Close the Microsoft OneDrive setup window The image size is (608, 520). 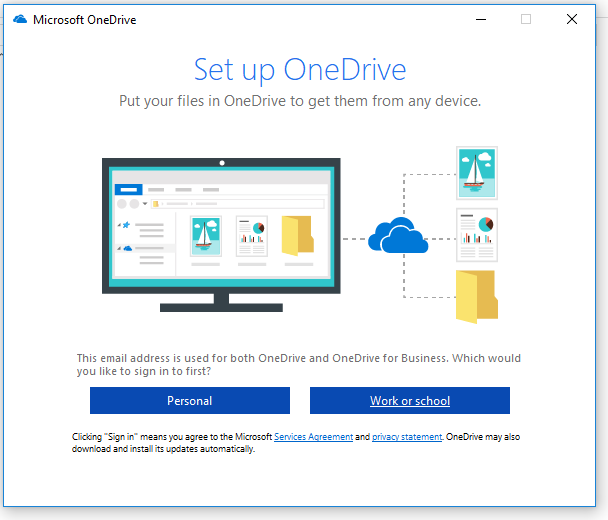[572, 19]
